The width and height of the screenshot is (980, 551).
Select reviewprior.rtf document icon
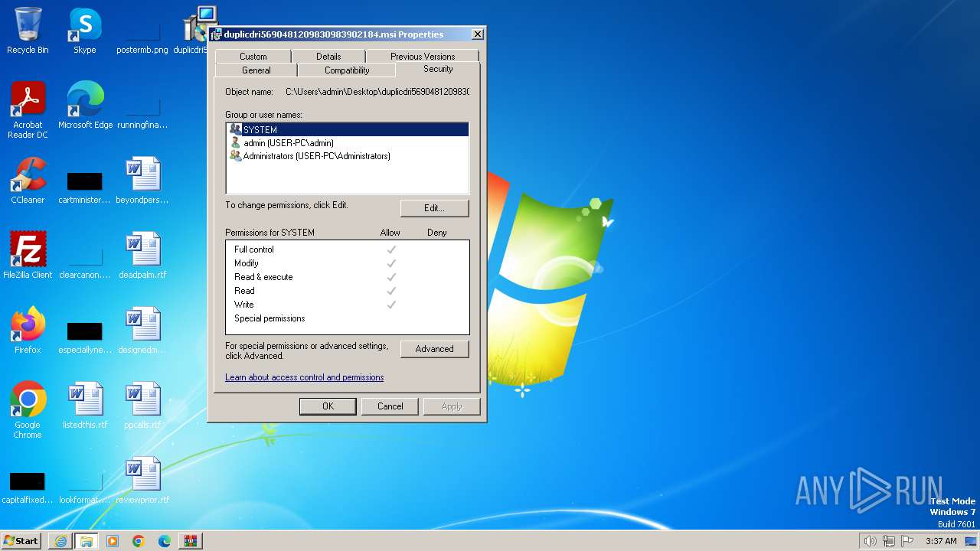[142, 481]
